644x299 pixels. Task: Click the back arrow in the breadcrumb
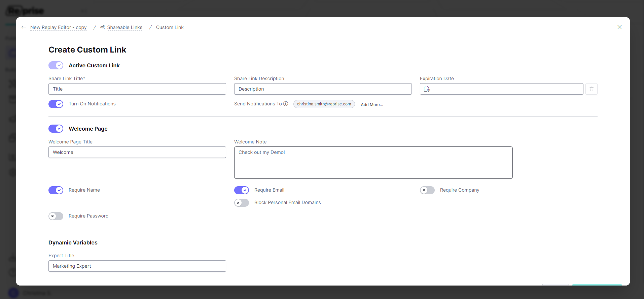click(x=24, y=27)
